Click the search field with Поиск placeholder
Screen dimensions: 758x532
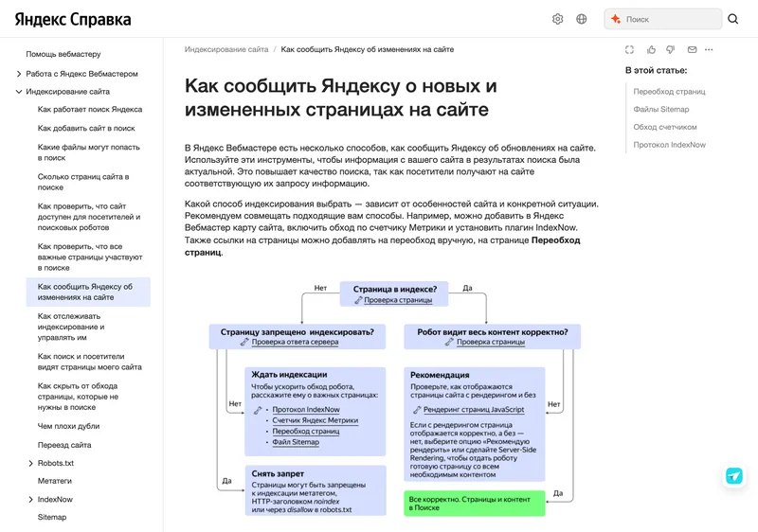coord(662,19)
